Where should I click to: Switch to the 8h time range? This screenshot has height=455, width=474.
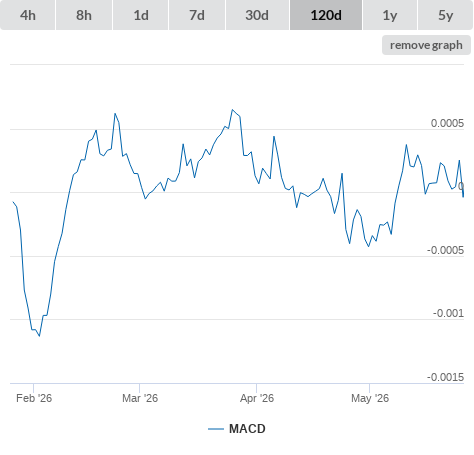(84, 15)
